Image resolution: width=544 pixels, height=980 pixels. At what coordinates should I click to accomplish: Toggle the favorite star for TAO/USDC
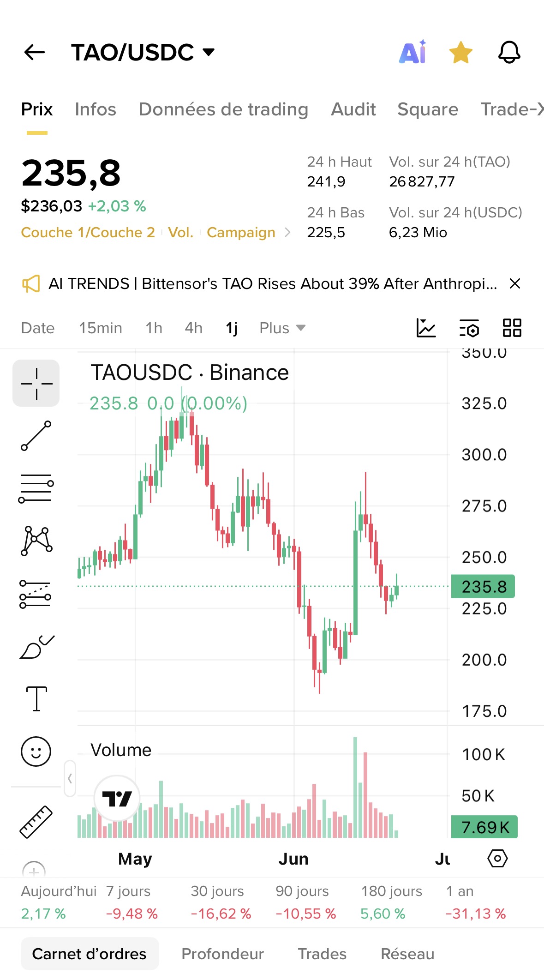point(461,52)
